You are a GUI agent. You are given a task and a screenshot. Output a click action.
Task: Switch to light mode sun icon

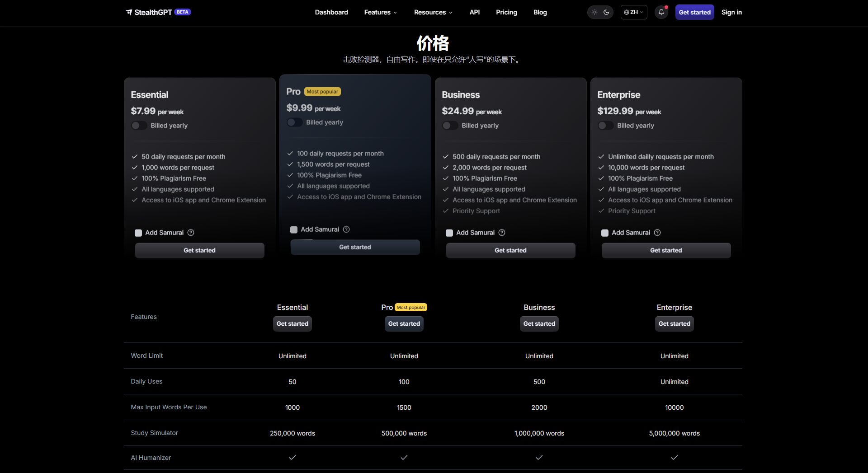click(x=594, y=12)
